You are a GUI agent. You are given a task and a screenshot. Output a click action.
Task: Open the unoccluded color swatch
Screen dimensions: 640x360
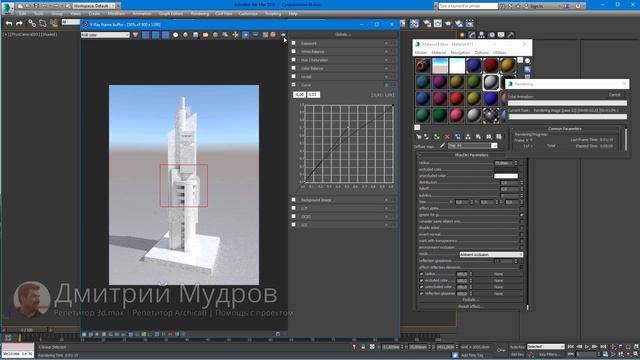(x=506, y=176)
